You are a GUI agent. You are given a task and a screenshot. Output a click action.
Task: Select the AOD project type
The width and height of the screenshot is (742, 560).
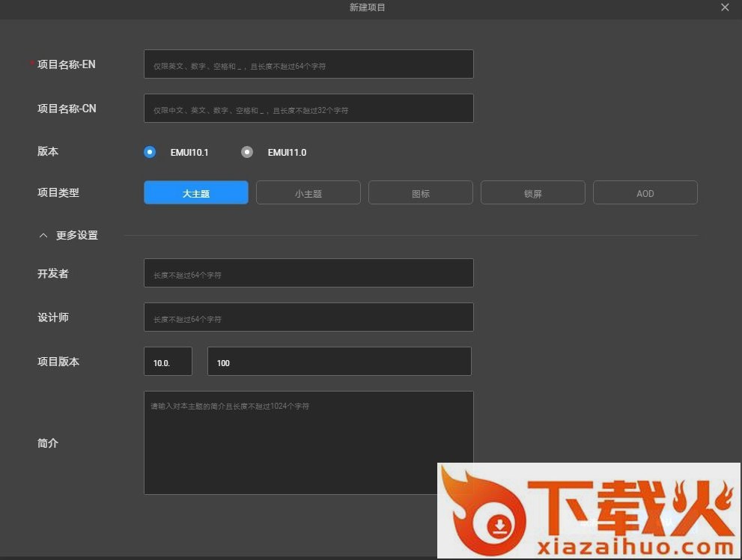pyautogui.click(x=645, y=193)
